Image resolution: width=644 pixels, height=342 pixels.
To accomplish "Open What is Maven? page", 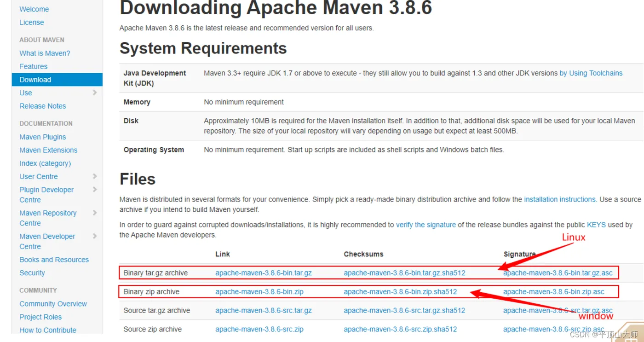I will click(45, 53).
